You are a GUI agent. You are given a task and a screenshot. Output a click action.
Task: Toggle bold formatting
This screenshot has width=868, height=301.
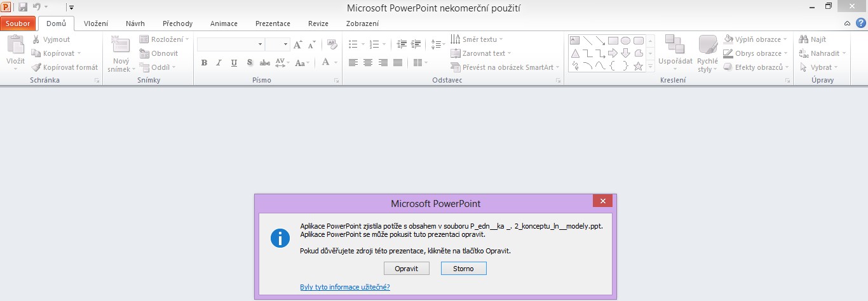204,62
